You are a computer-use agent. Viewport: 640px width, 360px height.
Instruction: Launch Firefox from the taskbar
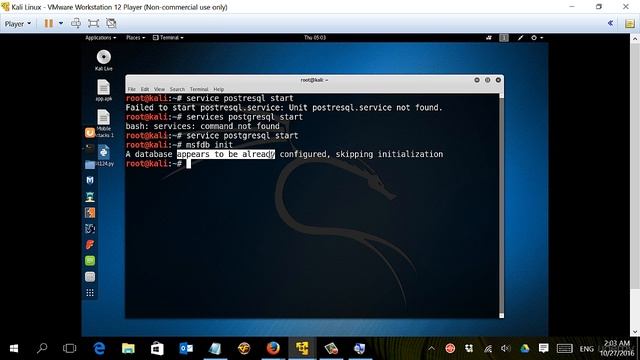coord(273,348)
